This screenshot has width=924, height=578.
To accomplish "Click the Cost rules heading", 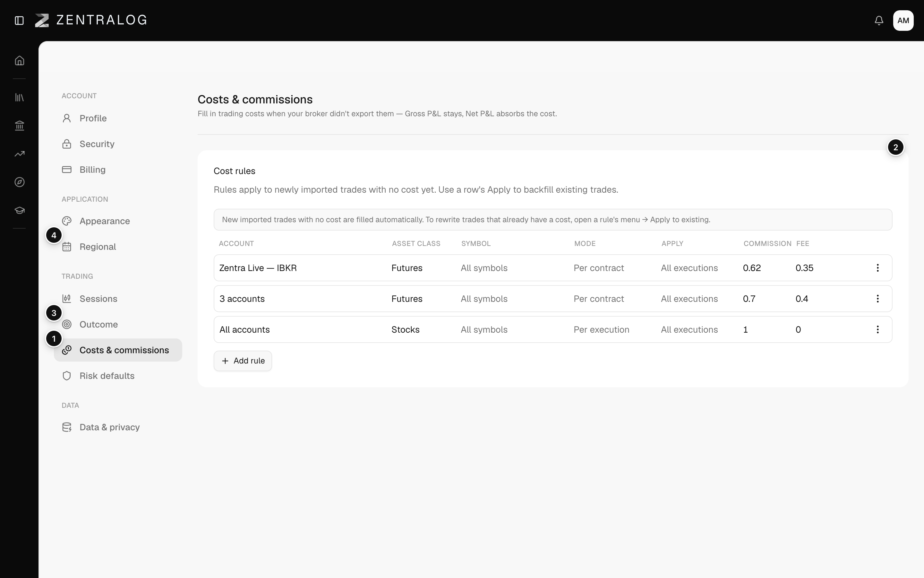I will point(235,171).
